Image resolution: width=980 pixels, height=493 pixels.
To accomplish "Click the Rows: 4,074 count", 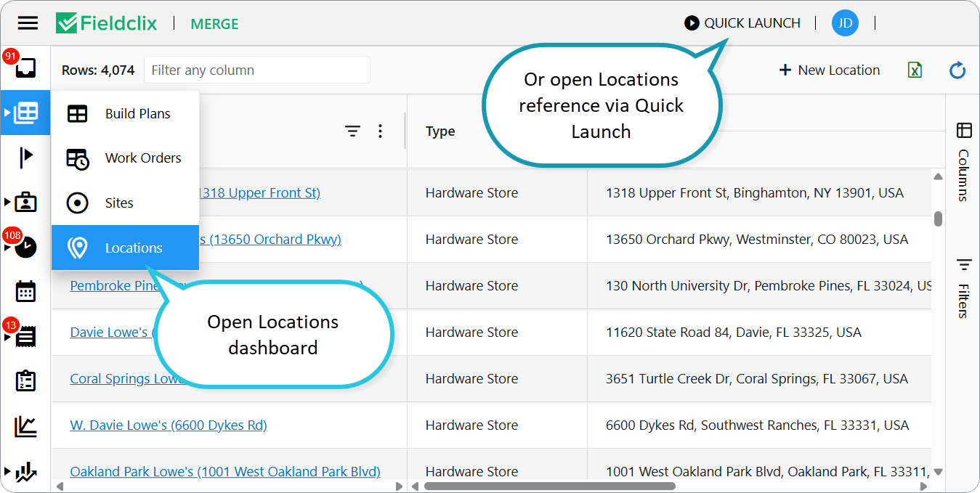I will (98, 70).
